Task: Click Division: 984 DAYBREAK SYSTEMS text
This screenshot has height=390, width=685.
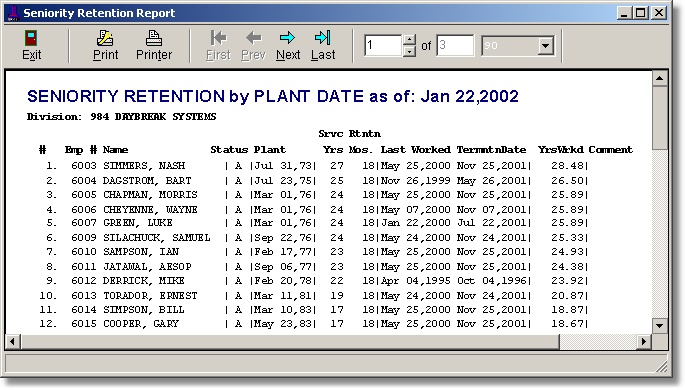Action: [121, 117]
